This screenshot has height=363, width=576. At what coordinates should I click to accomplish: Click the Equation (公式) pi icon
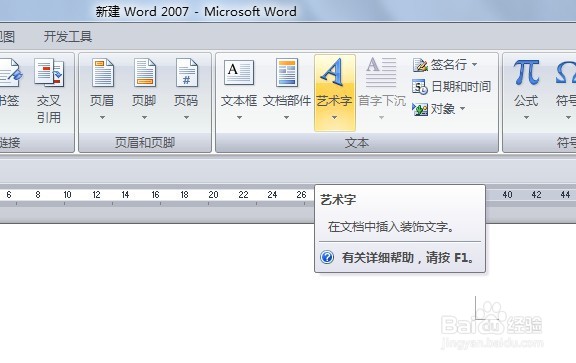click(x=526, y=72)
